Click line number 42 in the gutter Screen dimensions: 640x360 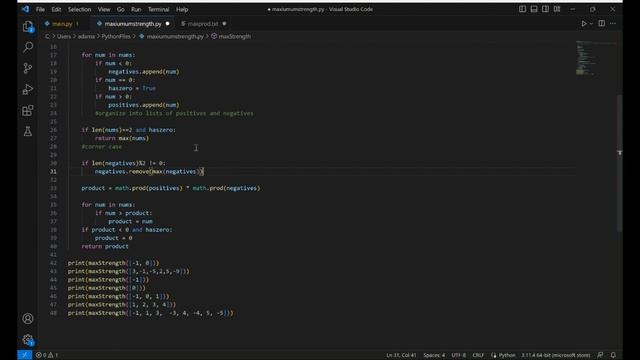(x=53, y=263)
